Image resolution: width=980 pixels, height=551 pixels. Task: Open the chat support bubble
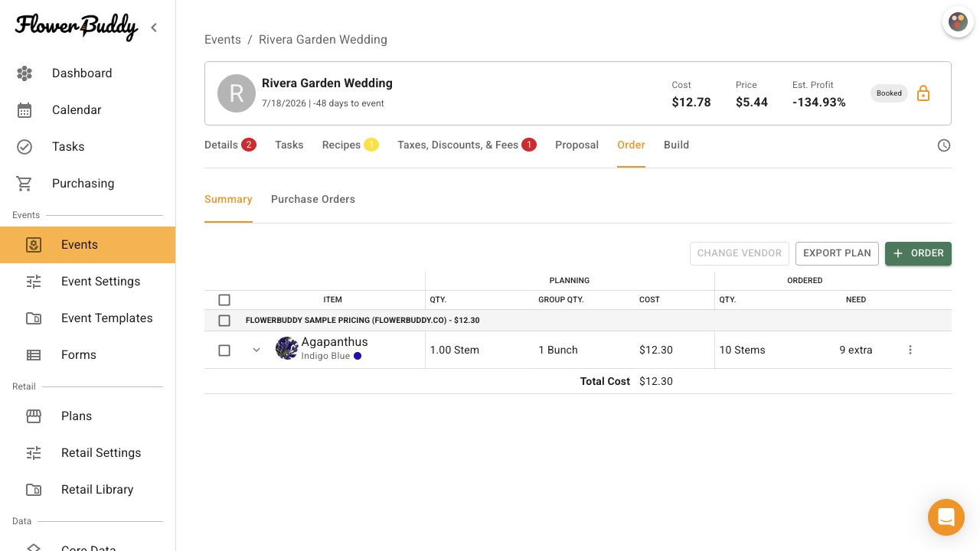point(946,517)
